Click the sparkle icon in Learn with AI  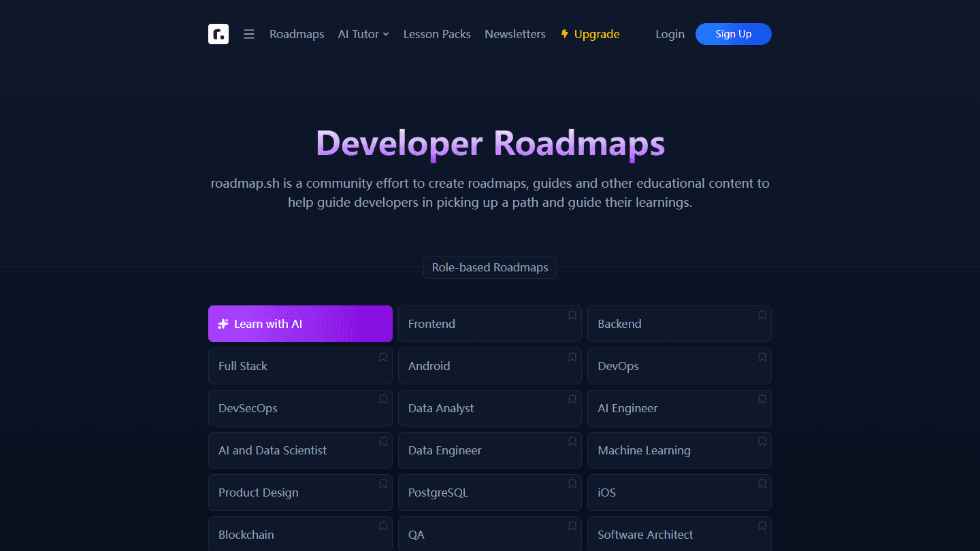pos(223,324)
